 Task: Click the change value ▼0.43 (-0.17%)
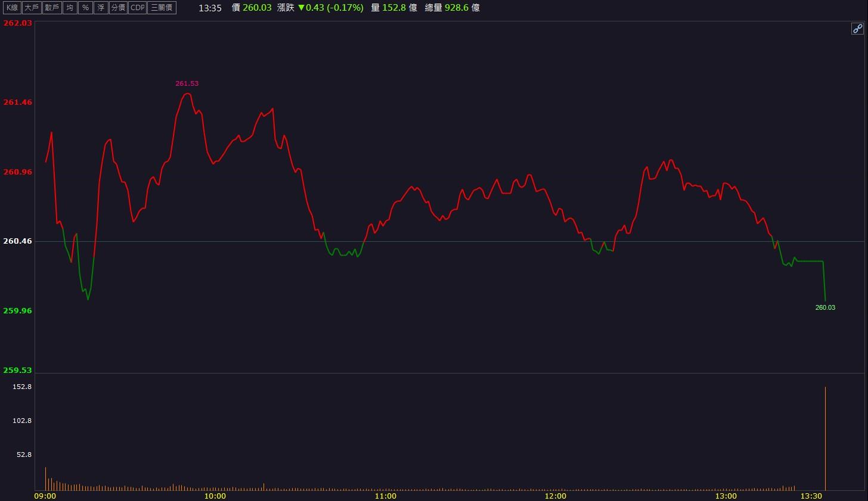pyautogui.click(x=330, y=8)
